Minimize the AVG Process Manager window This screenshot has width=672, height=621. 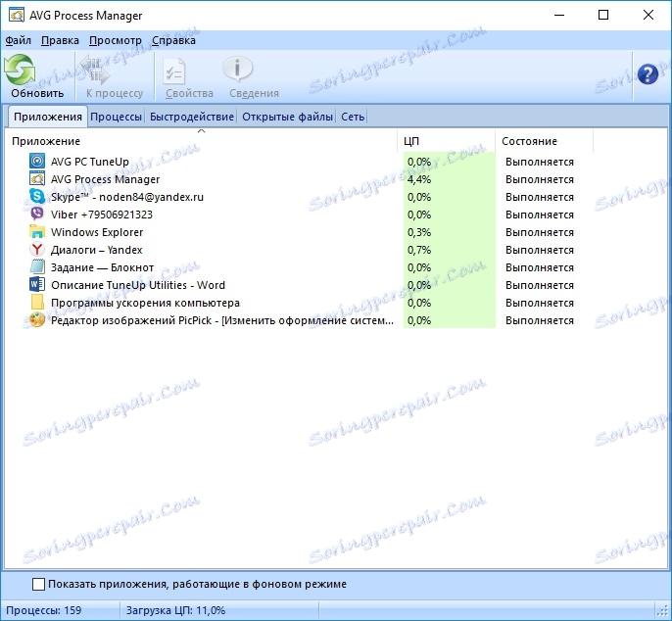pos(558,15)
